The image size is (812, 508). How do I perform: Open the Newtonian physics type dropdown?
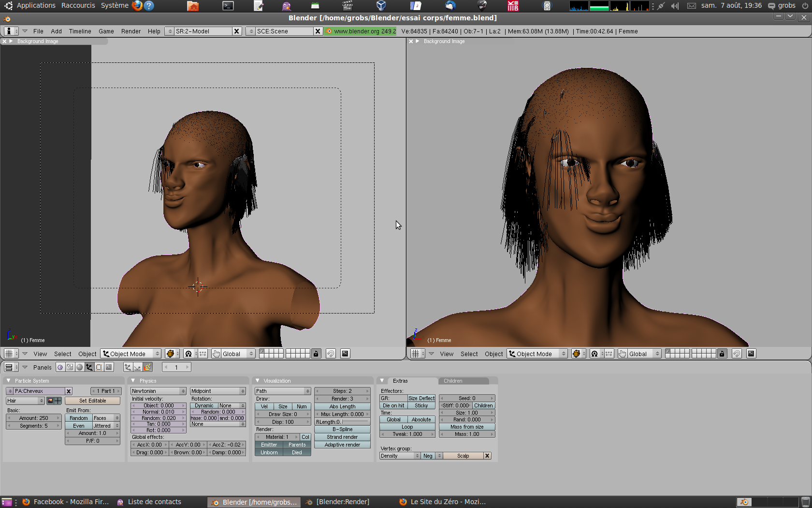click(x=158, y=391)
